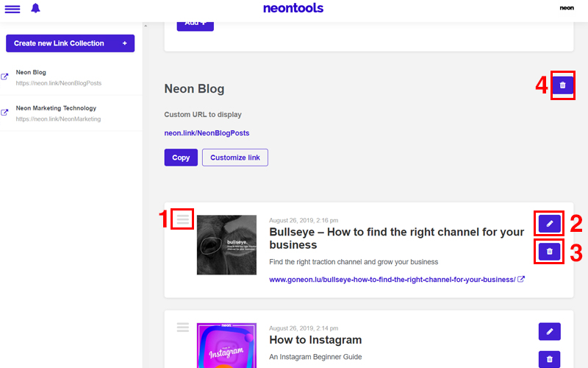The image size is (588, 368).
Task: Click 'Custom URL to display' label
Action: [203, 115]
